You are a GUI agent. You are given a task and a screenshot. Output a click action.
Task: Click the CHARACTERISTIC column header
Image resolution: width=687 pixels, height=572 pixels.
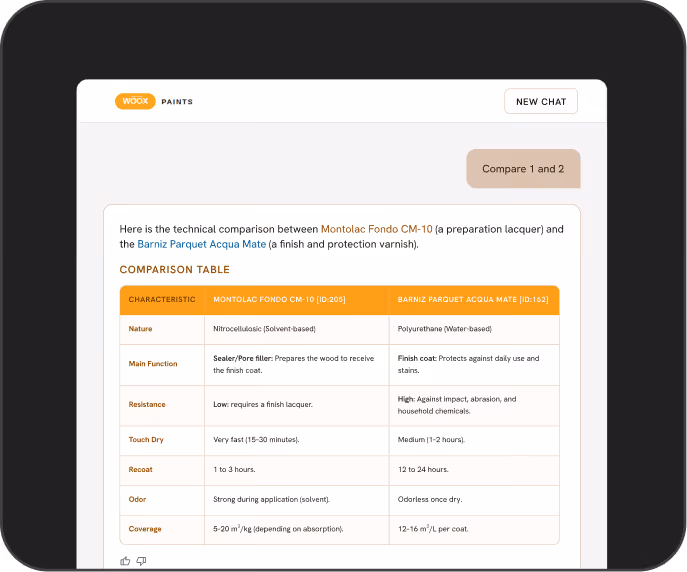(162, 300)
